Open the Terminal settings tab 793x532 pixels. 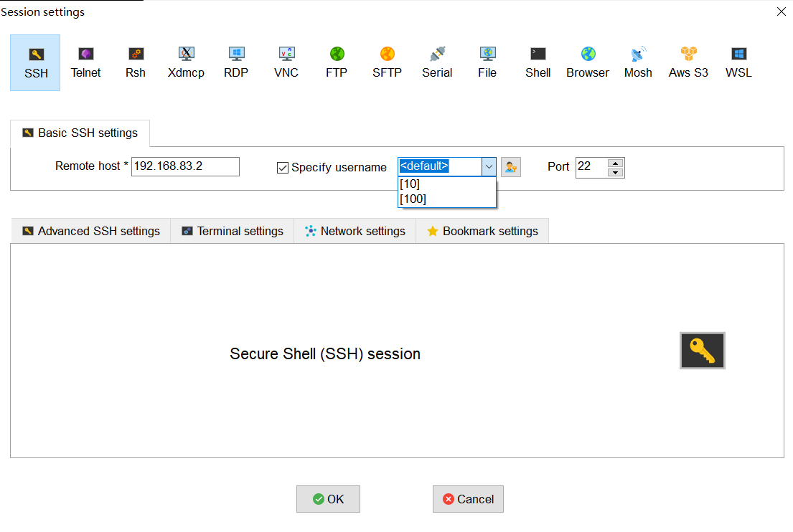pyautogui.click(x=233, y=231)
